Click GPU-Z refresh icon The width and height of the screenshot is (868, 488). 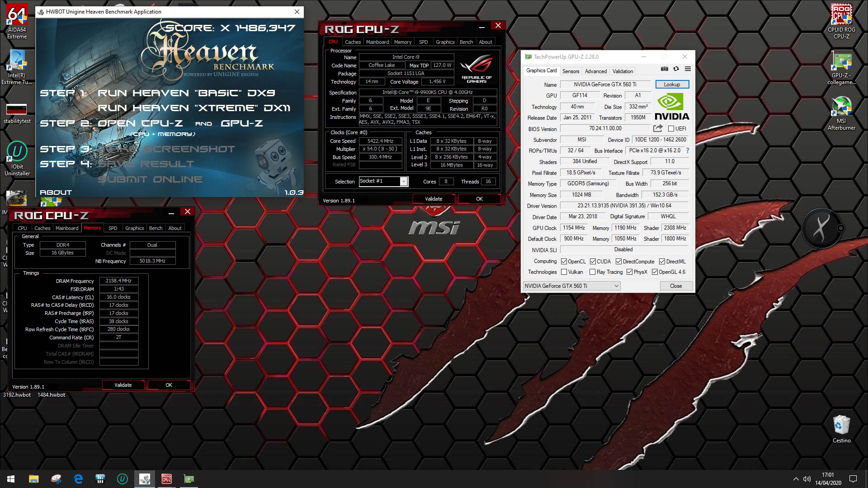coord(676,69)
